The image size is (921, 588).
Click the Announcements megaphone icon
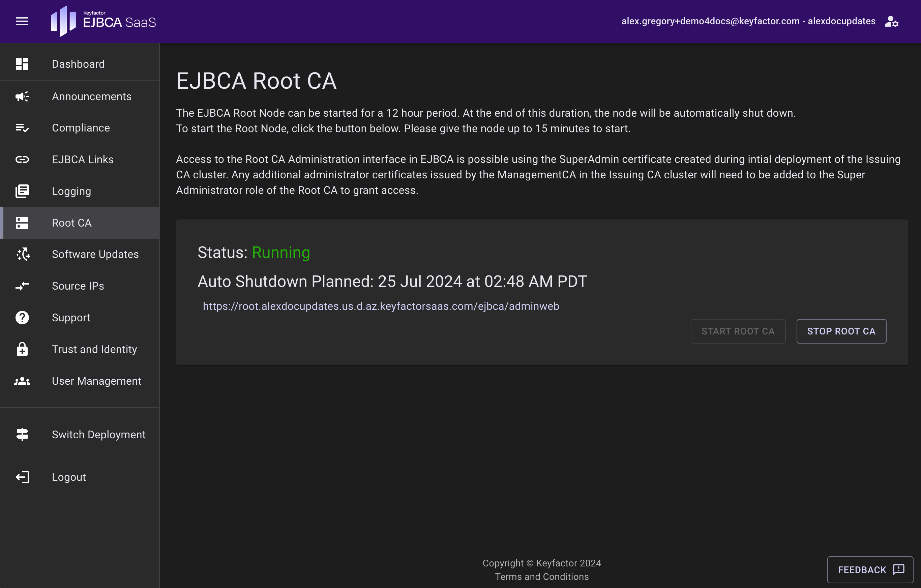point(22,96)
